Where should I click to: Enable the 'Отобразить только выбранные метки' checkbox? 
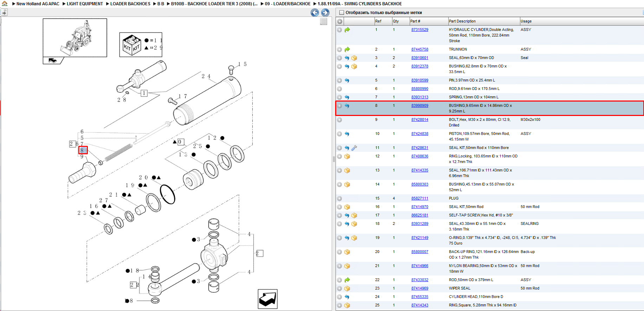[341, 13]
